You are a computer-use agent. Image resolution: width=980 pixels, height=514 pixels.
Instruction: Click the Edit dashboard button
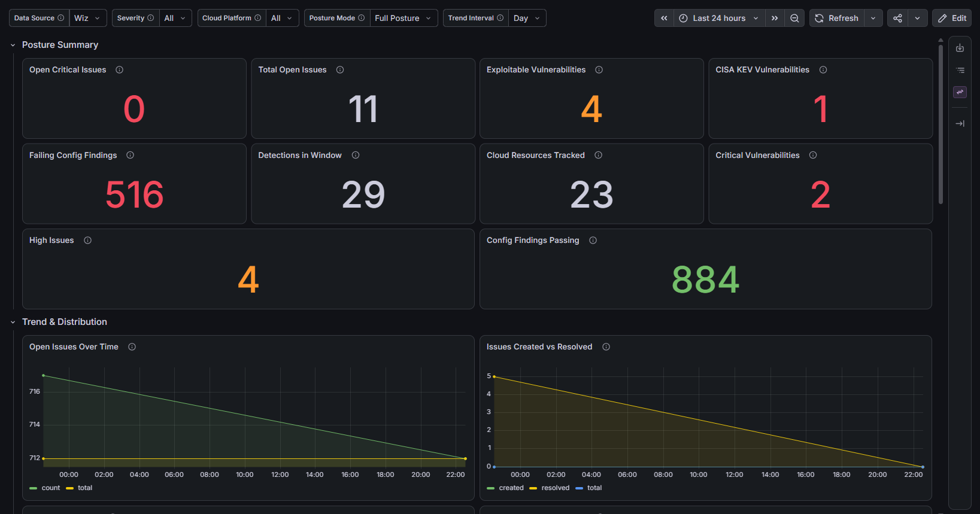(x=952, y=18)
